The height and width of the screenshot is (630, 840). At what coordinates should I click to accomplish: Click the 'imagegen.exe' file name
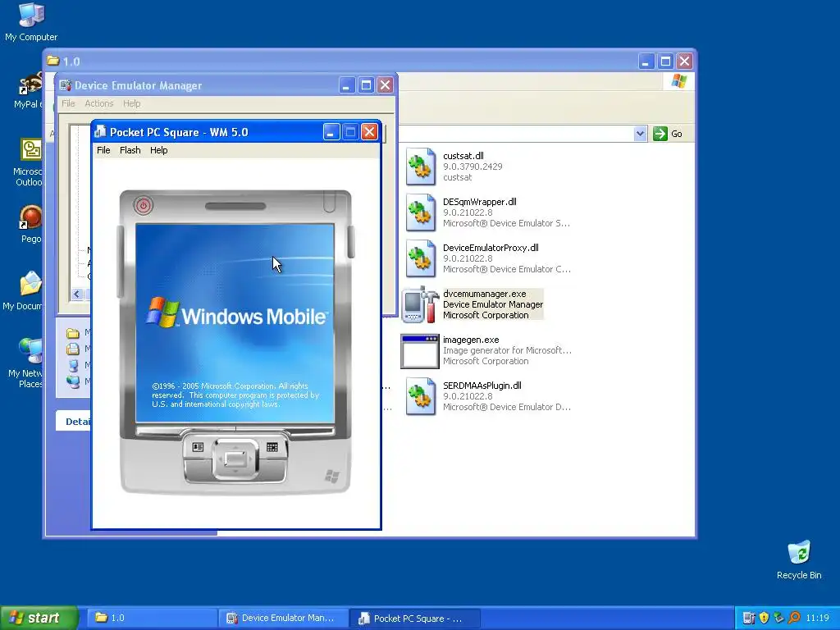(x=471, y=340)
